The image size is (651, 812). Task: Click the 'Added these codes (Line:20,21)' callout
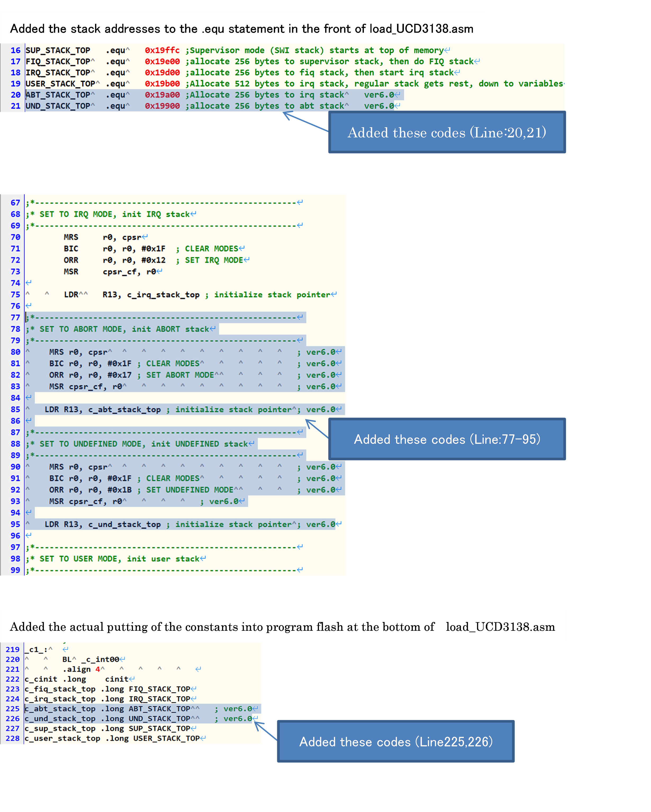pyautogui.click(x=447, y=133)
